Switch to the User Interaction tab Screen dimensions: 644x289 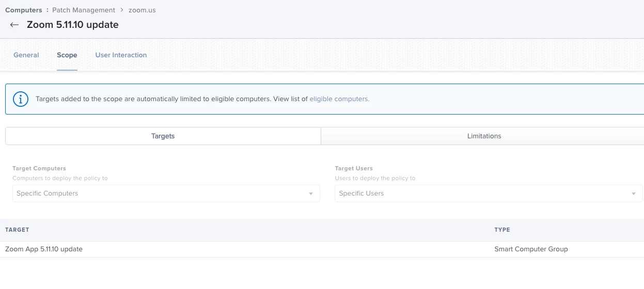[121, 55]
